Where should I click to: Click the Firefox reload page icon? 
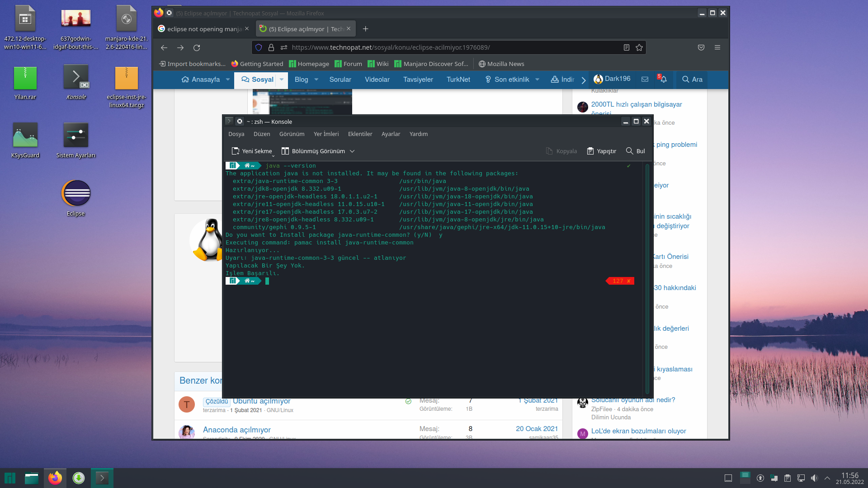click(x=197, y=47)
